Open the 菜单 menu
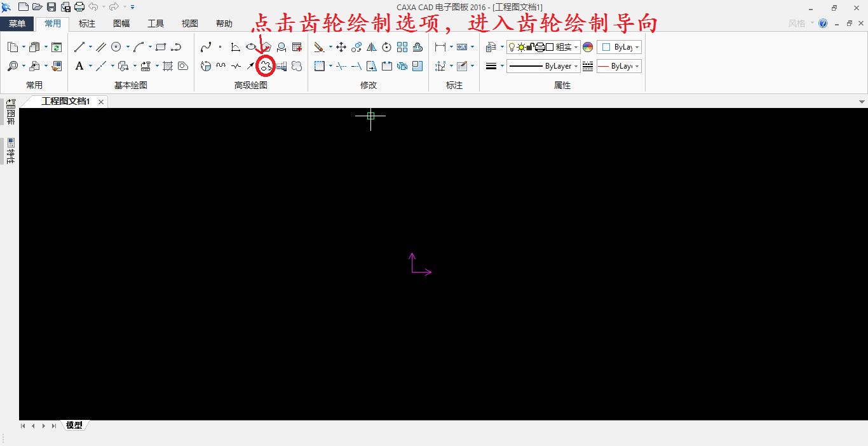 17,24
